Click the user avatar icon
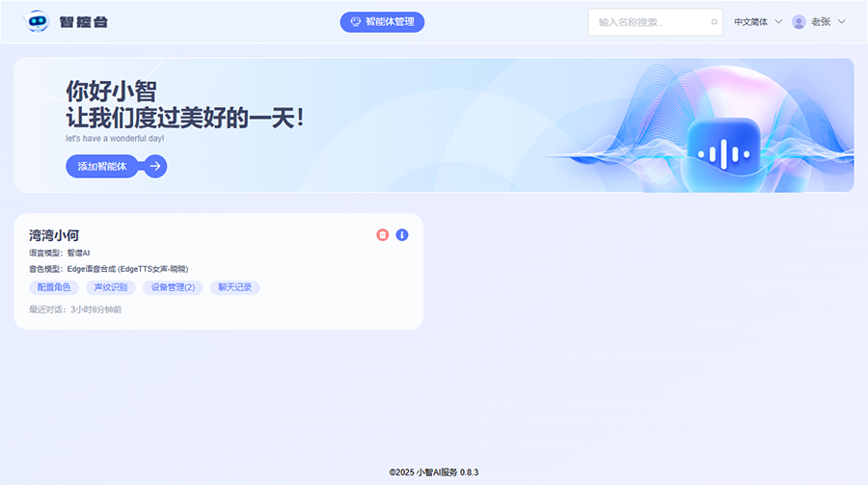Image resolution: width=868 pixels, height=485 pixels. [x=799, y=22]
